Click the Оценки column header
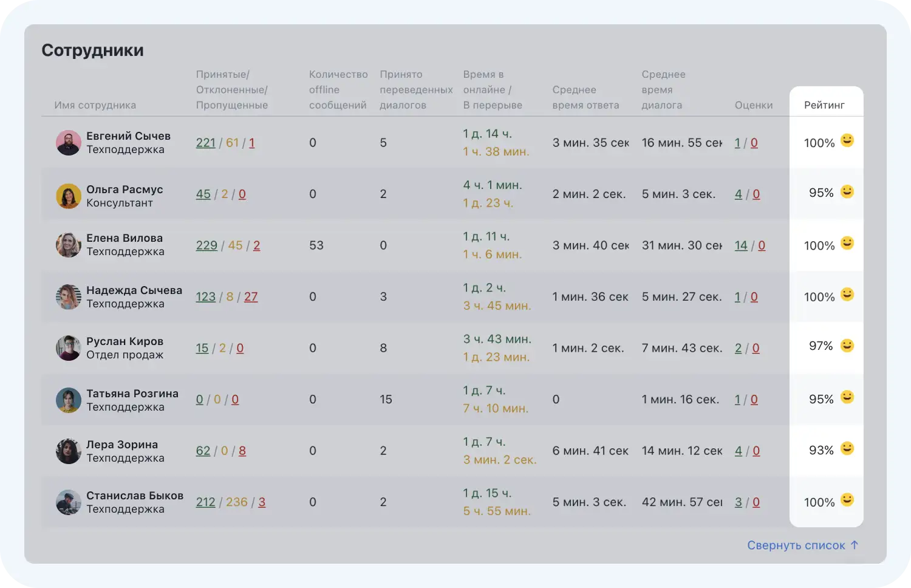This screenshot has width=911, height=588. point(753,105)
